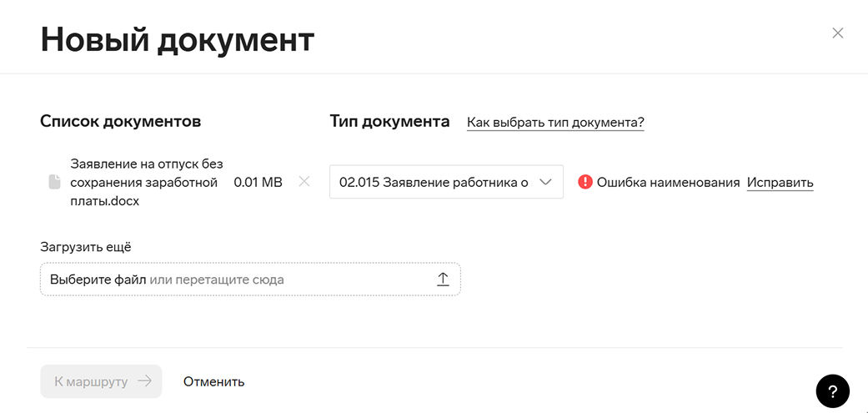Screen dimensions: 868x413
Task: Remove the uploaded docx file from list
Action: (304, 182)
